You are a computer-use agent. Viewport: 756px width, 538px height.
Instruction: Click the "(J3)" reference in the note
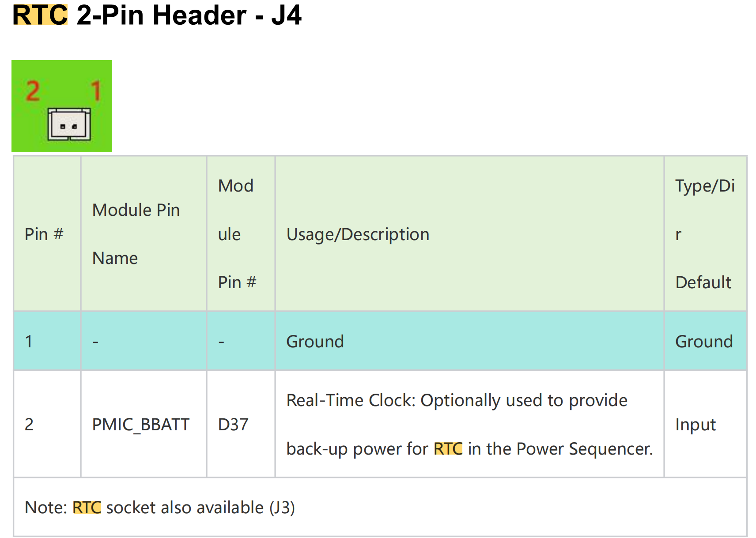282,508
